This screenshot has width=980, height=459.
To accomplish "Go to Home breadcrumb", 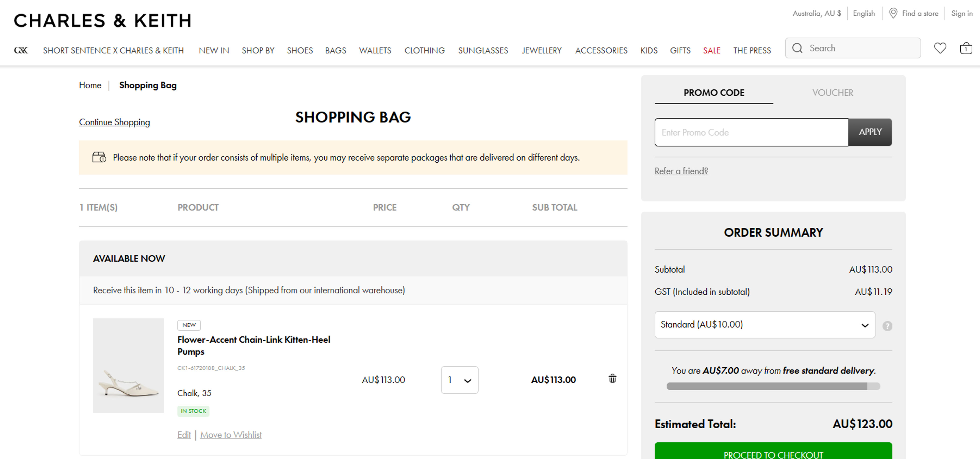I will (90, 85).
